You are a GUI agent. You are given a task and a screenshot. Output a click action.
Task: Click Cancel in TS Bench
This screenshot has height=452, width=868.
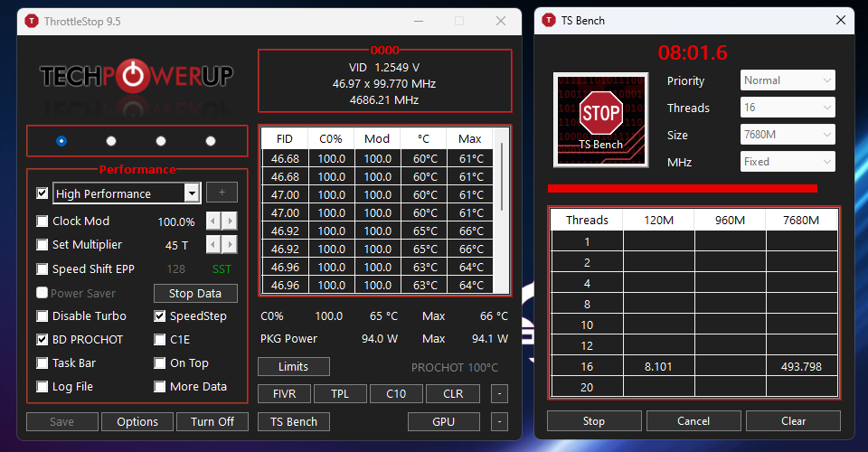click(x=693, y=421)
